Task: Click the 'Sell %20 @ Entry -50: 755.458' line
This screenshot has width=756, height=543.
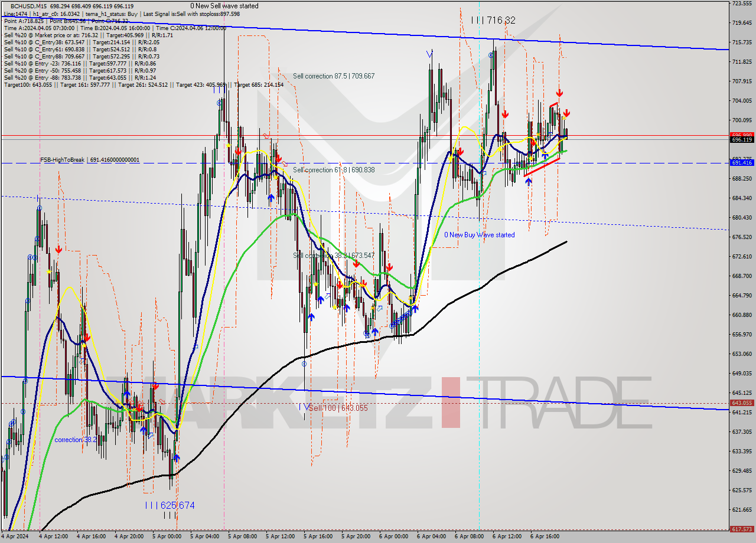Action: pos(80,70)
